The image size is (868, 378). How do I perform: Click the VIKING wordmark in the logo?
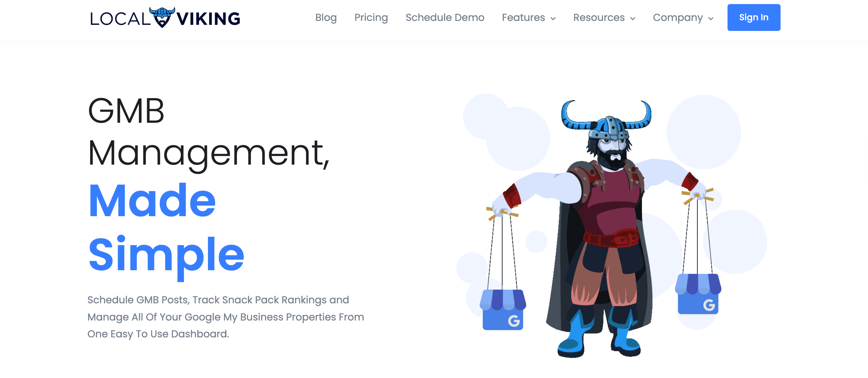208,19
